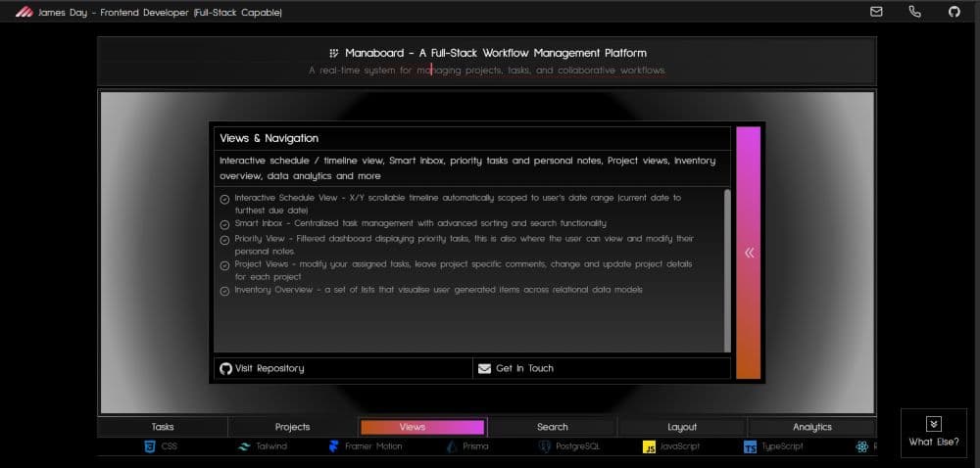Click the check icon beside Inventory Overview

click(225, 291)
